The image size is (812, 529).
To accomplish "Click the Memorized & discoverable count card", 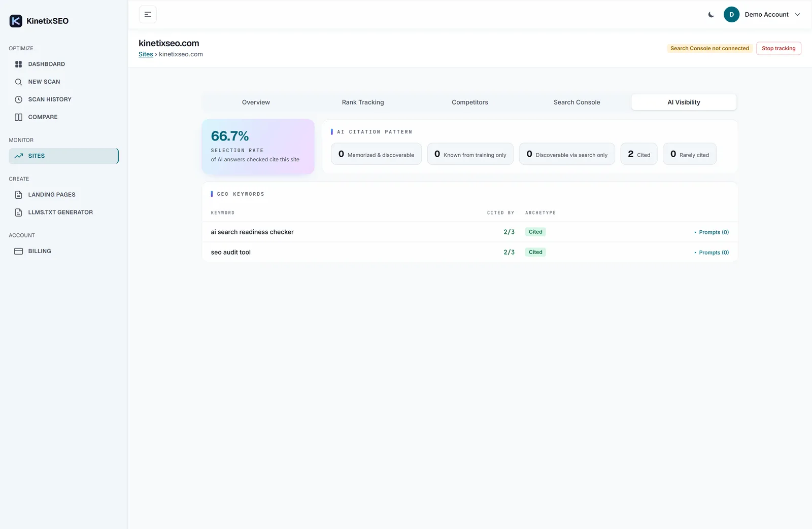I will (x=376, y=154).
